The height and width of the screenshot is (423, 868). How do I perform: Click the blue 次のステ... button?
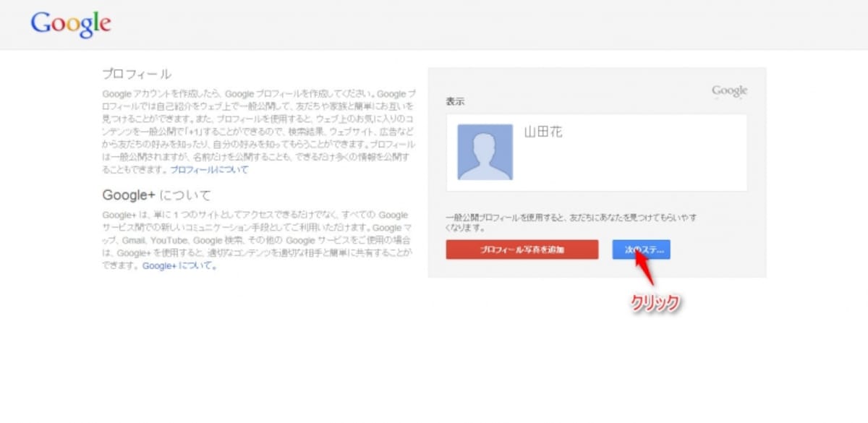641,249
